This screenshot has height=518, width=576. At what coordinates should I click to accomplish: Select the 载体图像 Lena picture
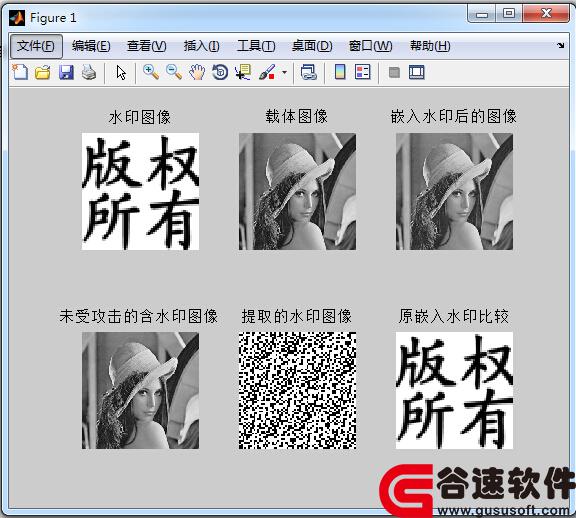click(297, 191)
